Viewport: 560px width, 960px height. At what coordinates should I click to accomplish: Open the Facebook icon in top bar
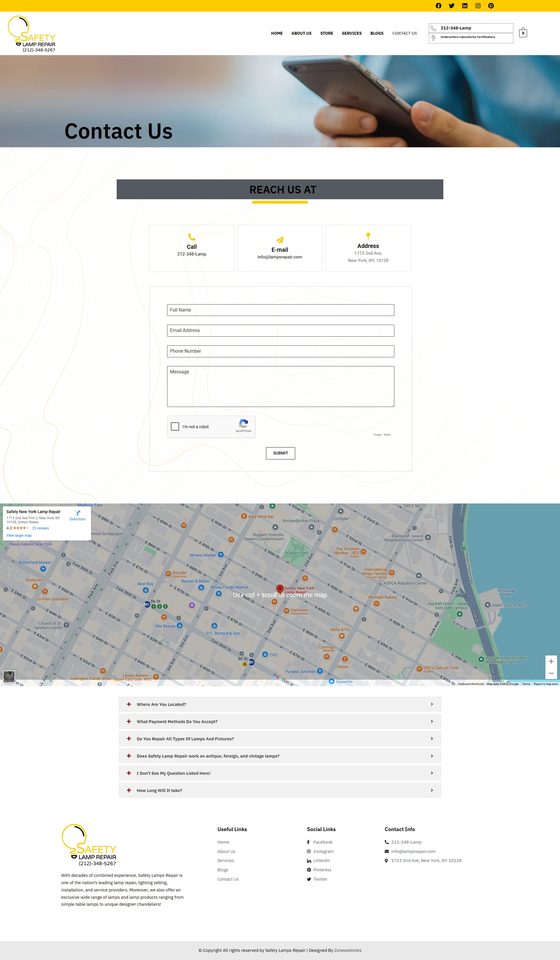(438, 6)
